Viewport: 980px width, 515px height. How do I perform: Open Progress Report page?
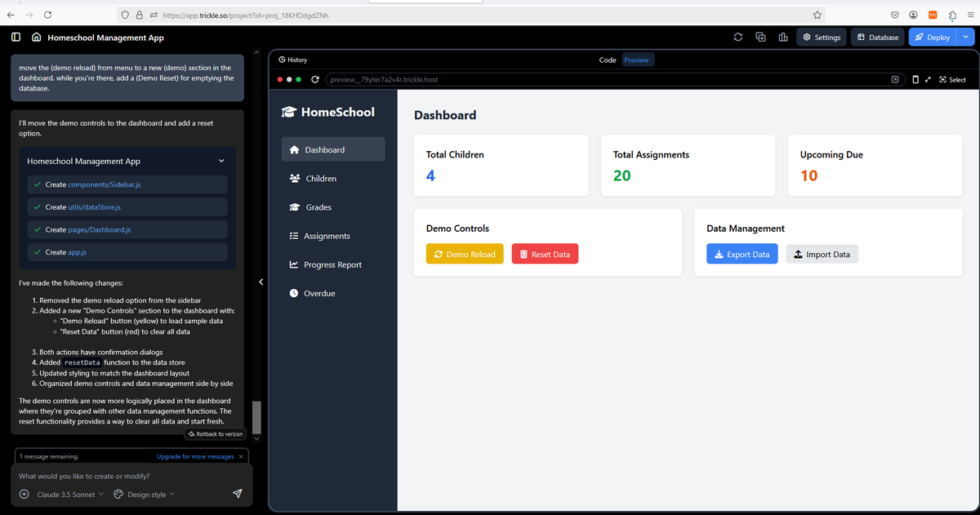pyautogui.click(x=333, y=264)
